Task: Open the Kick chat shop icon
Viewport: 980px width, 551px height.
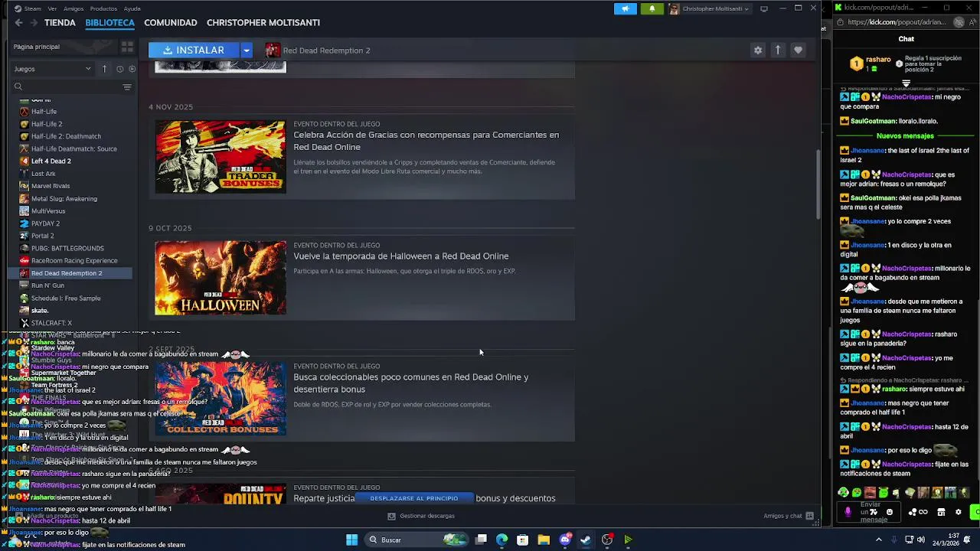Action: point(941,512)
